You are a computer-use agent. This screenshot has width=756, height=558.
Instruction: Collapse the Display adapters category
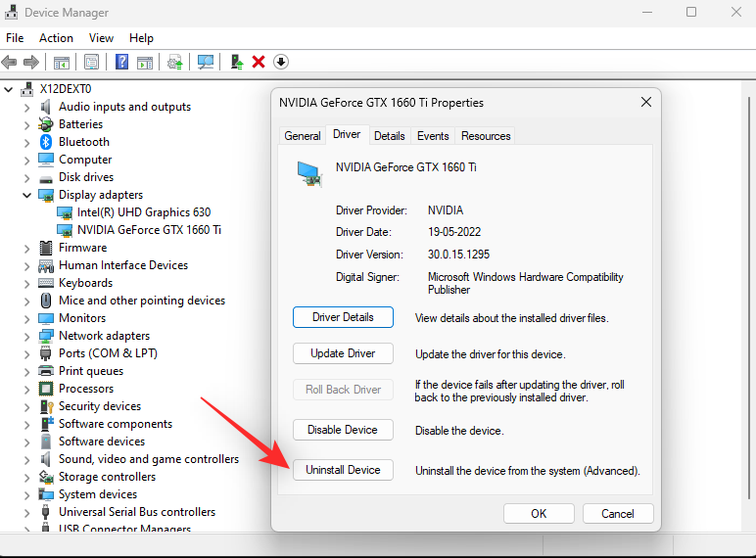point(26,195)
